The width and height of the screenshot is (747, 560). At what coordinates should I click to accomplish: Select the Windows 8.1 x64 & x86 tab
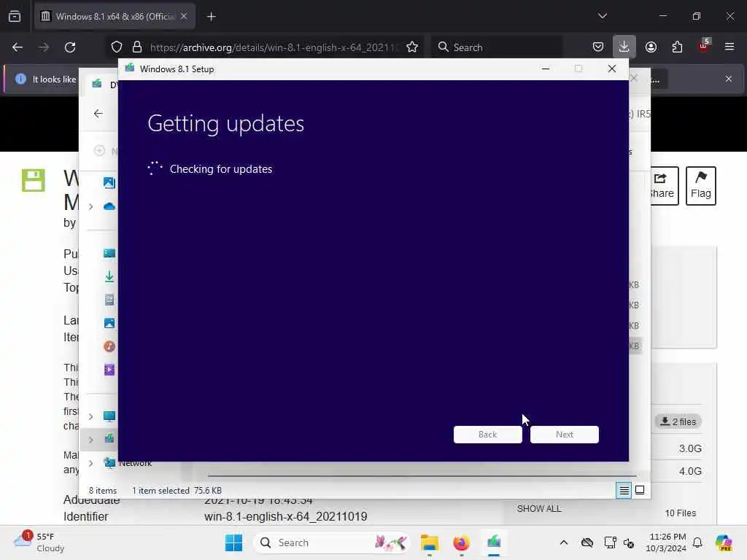coord(115,16)
